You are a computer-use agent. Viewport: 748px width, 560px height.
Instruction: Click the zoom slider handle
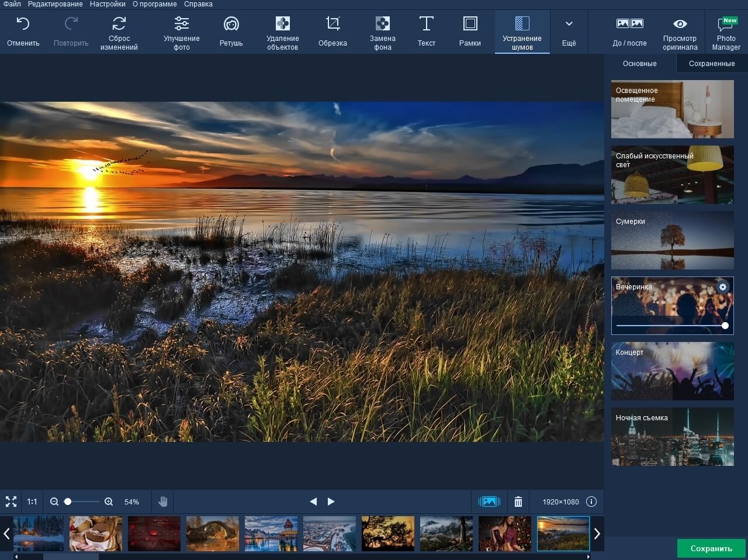(x=68, y=502)
